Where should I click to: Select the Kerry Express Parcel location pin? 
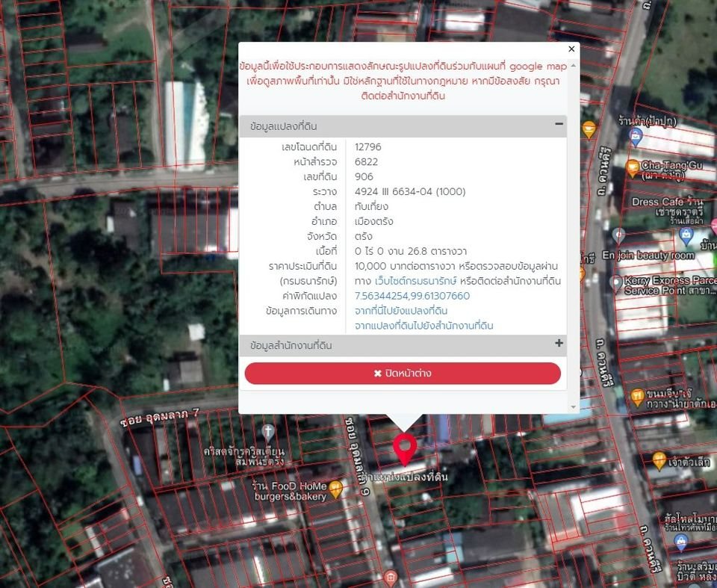click(x=617, y=284)
